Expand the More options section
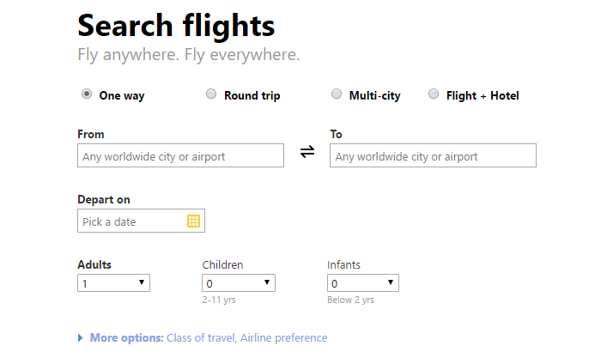Screen dimensions: 601x364 point(126,338)
